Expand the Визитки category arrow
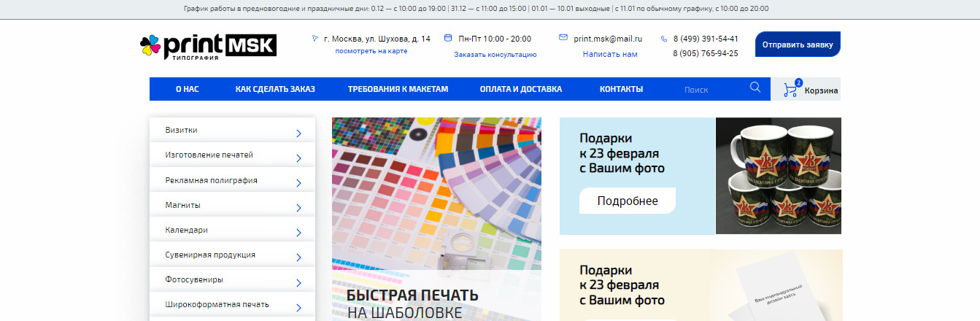Screen dimensions: 980x321 tap(299, 134)
